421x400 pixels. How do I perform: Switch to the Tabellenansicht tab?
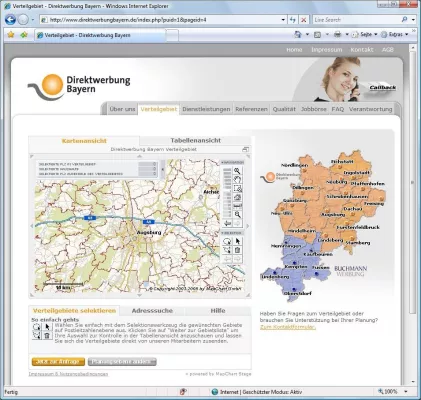coord(195,140)
